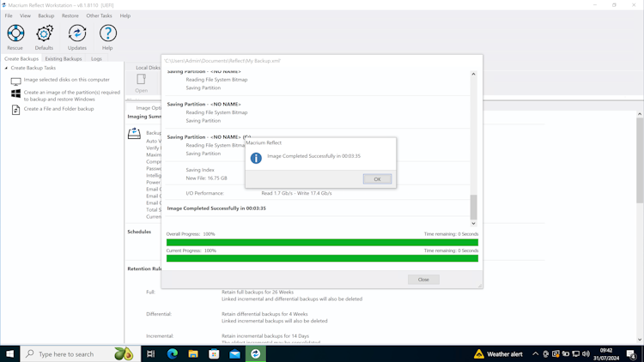Open the Backup menu
The image size is (644, 362).
point(46,15)
